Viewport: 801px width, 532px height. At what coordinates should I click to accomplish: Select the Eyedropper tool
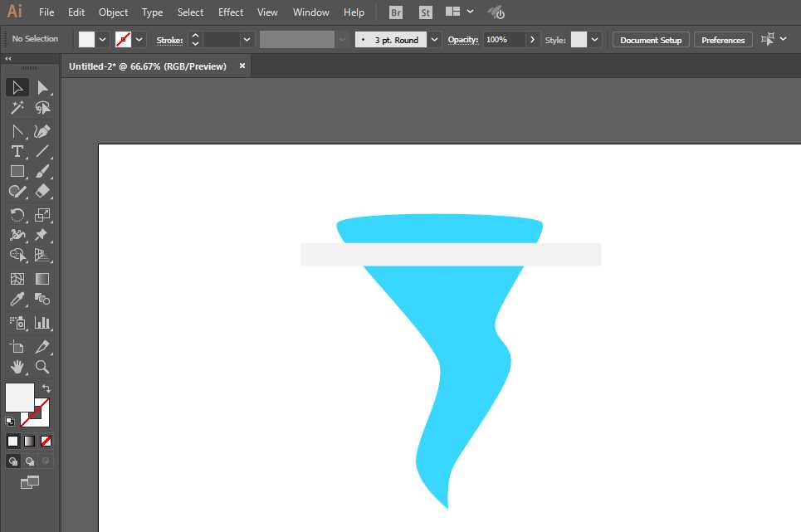[x=17, y=300]
